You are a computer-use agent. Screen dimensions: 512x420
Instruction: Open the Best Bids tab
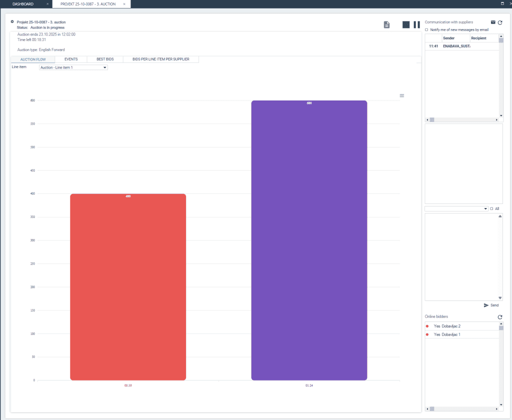click(x=105, y=59)
